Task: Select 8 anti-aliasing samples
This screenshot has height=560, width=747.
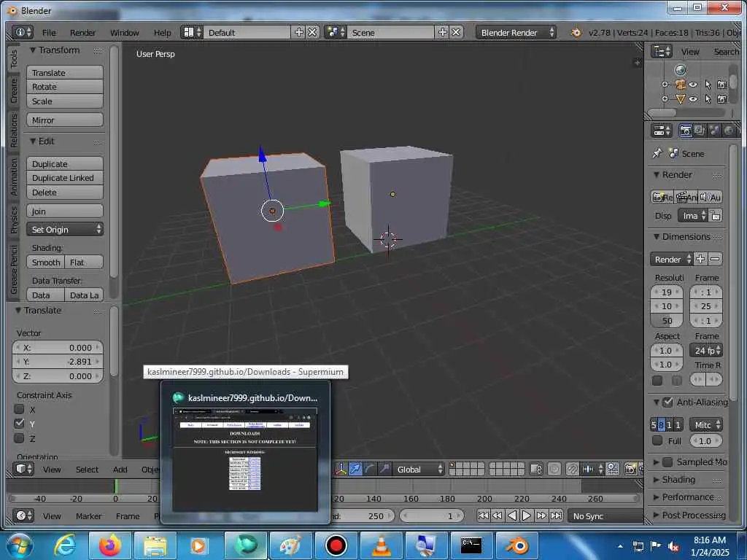Action: coord(661,425)
